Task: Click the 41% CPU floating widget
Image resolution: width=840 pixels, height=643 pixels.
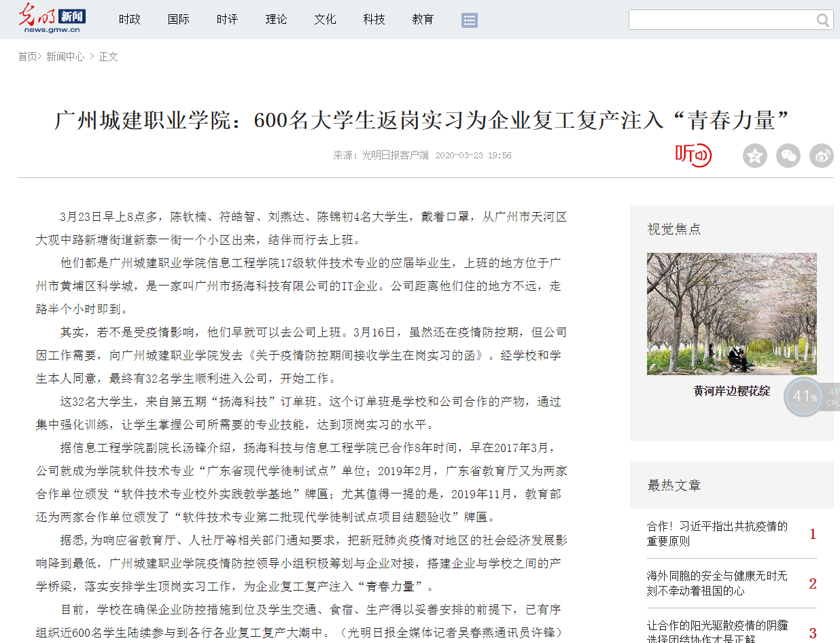Action: coord(805,397)
